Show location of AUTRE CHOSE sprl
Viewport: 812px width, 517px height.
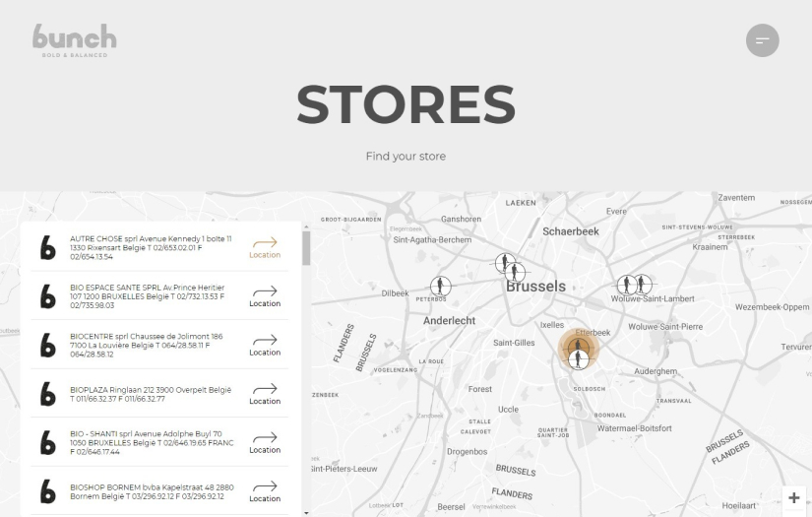(x=265, y=248)
